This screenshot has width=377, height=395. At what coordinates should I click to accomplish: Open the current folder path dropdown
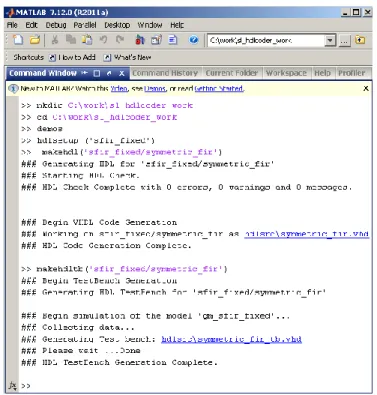330,41
